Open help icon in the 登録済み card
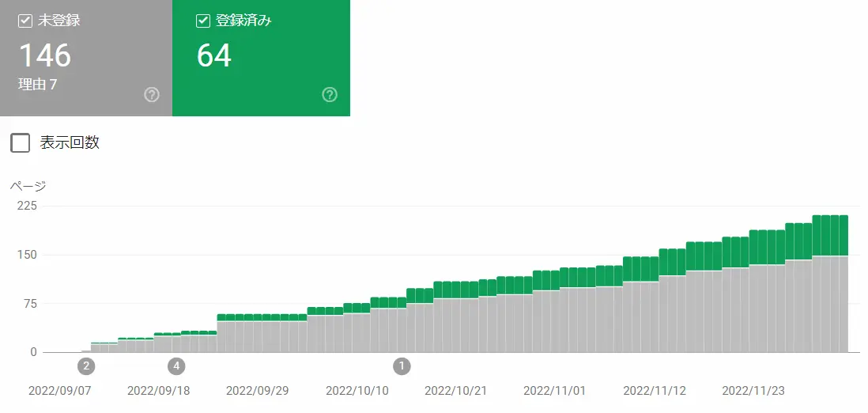Viewport: 868px width, 413px height. pos(330,95)
